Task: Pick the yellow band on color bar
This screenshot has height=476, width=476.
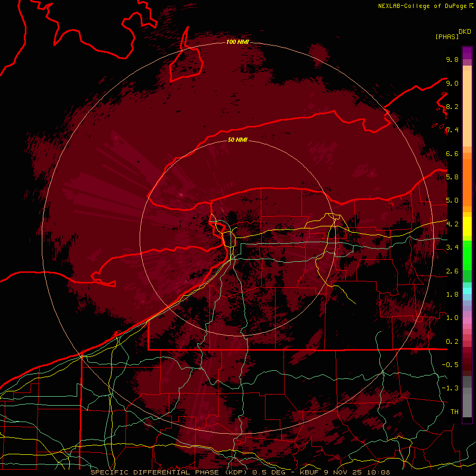Action: tap(467, 226)
